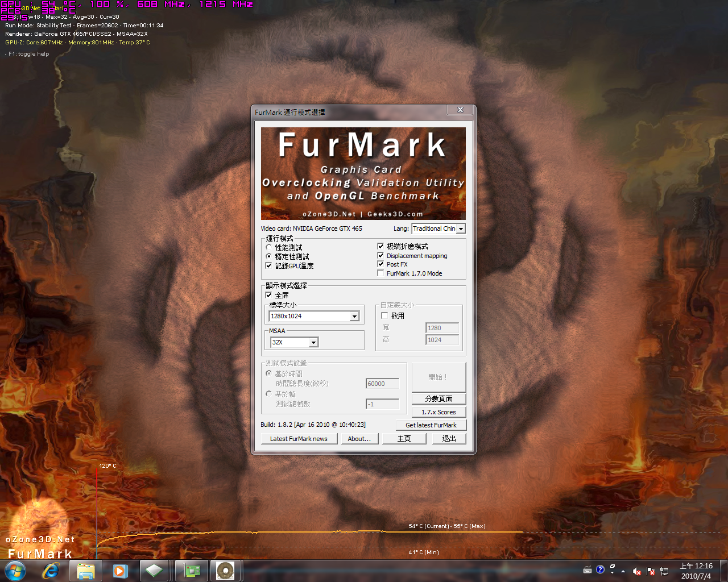
Task: Toggle the Post FX checkbox
Action: (380, 264)
